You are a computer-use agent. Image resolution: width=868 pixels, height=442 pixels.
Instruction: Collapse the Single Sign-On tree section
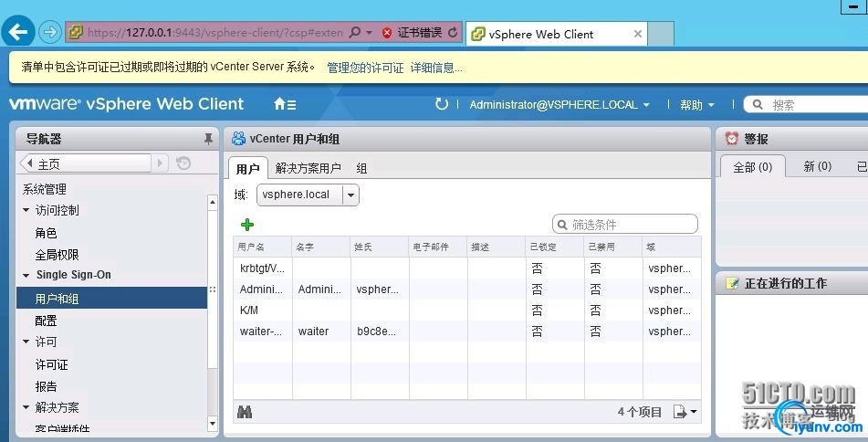coord(26,275)
